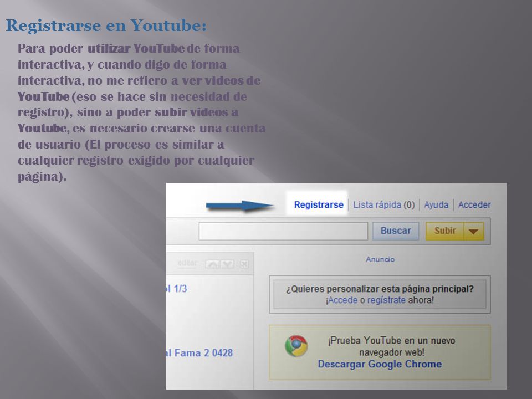The height and width of the screenshot is (399, 532).
Task: Click the Buscar search button
Action: (396, 231)
